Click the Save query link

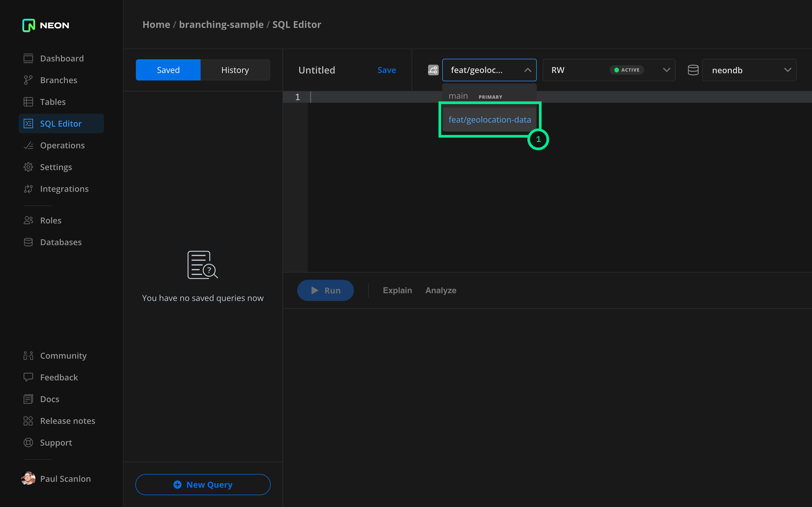(x=387, y=70)
